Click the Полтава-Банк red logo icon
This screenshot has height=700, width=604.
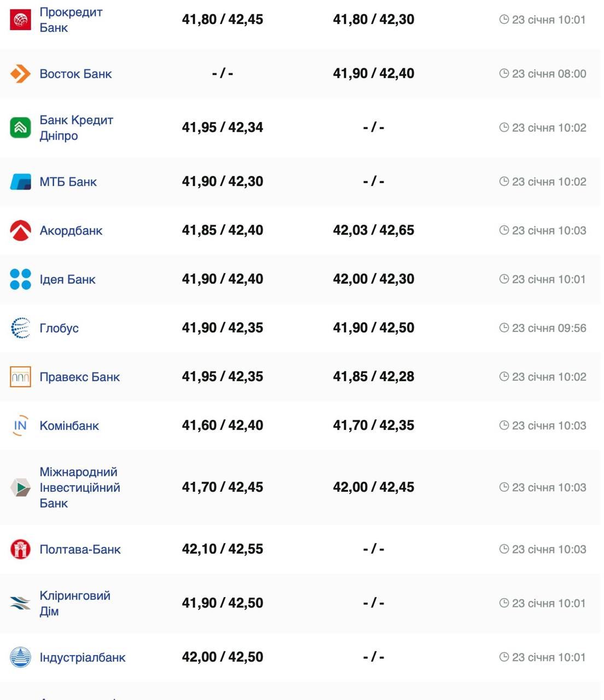point(21,549)
